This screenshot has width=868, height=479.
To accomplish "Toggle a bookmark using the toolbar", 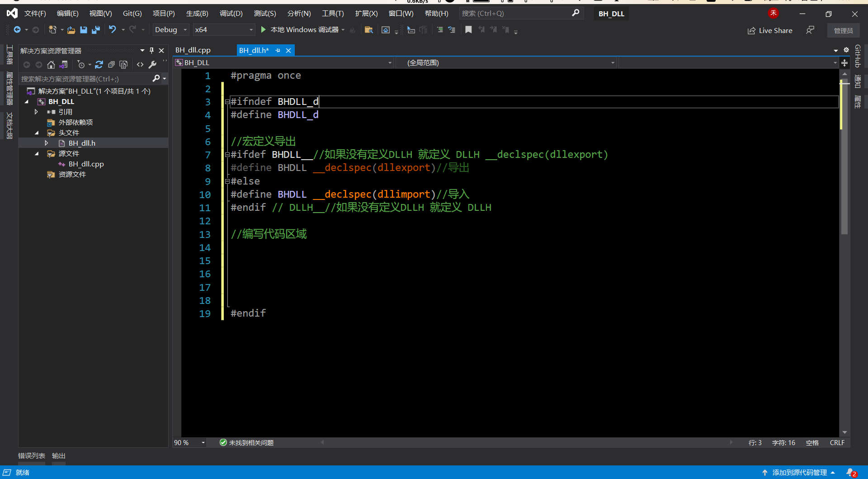I will pyautogui.click(x=468, y=29).
